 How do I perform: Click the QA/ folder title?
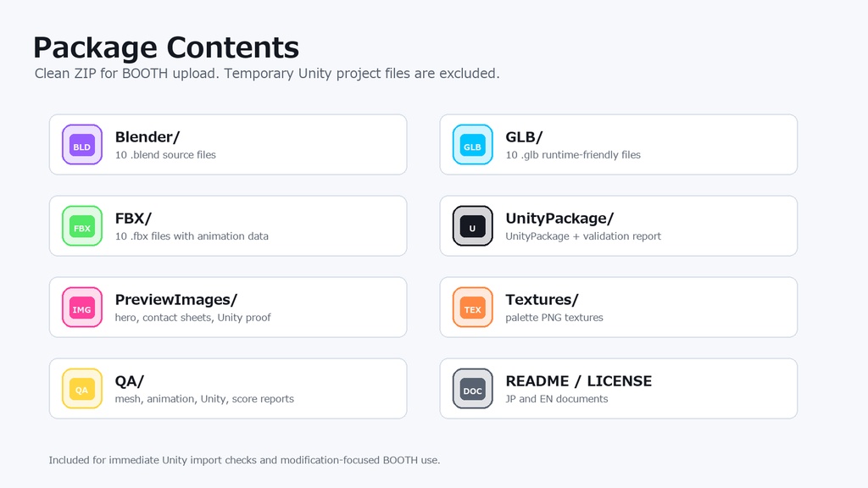(x=129, y=381)
